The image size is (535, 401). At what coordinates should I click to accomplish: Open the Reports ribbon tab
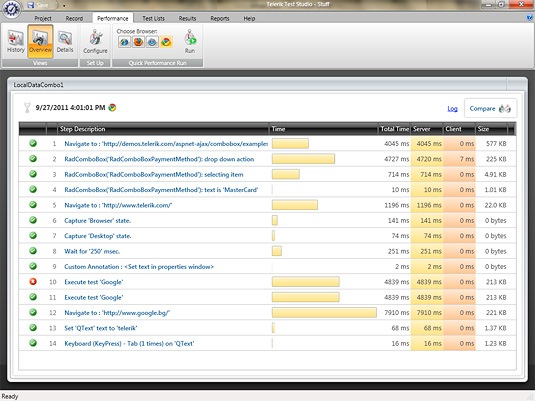(x=220, y=18)
